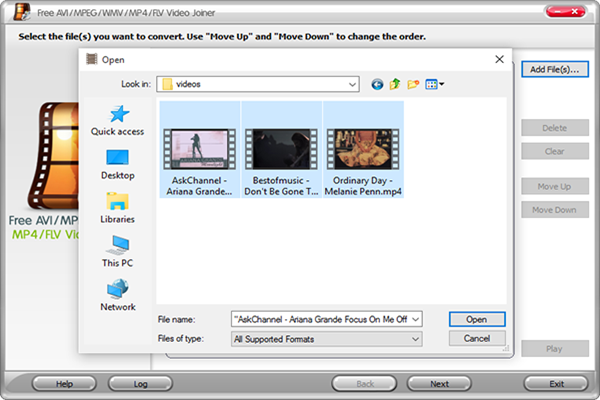
Task: Open the Files of type dropdown
Action: (416, 339)
